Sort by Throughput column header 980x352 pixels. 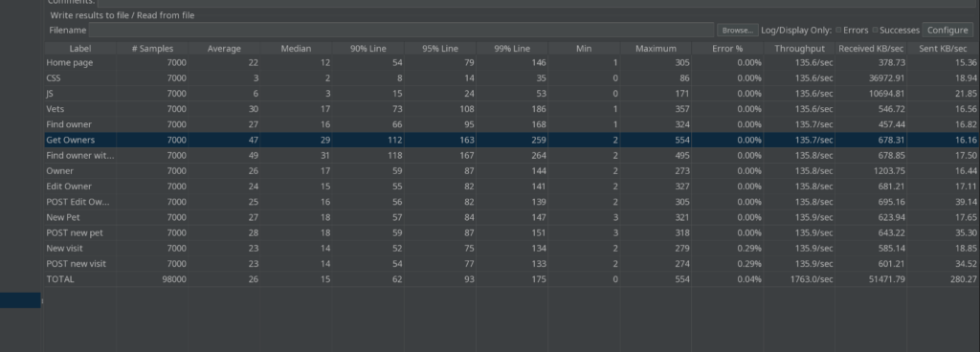(799, 48)
